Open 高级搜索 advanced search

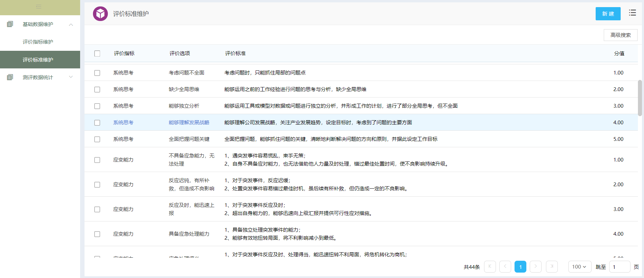pyautogui.click(x=620, y=35)
